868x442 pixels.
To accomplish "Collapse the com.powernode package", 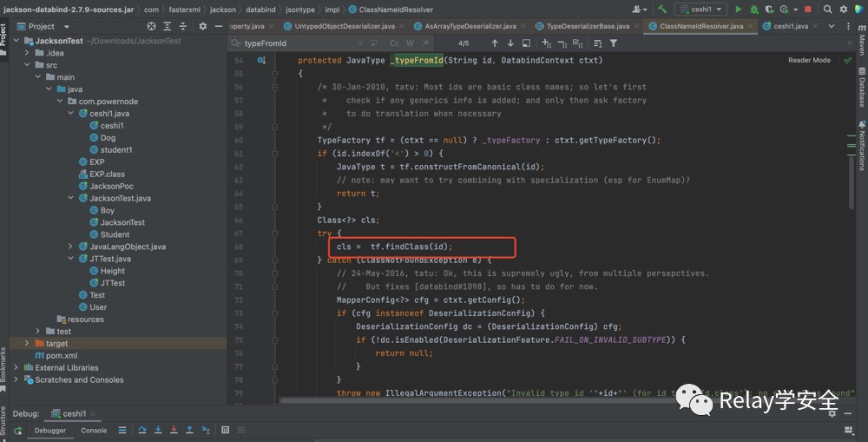I will point(60,101).
